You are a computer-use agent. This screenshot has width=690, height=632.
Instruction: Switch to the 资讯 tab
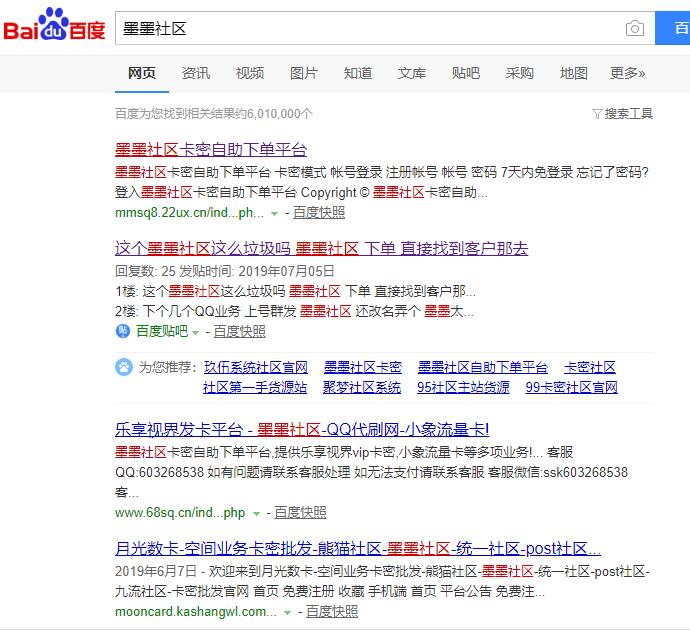point(196,73)
